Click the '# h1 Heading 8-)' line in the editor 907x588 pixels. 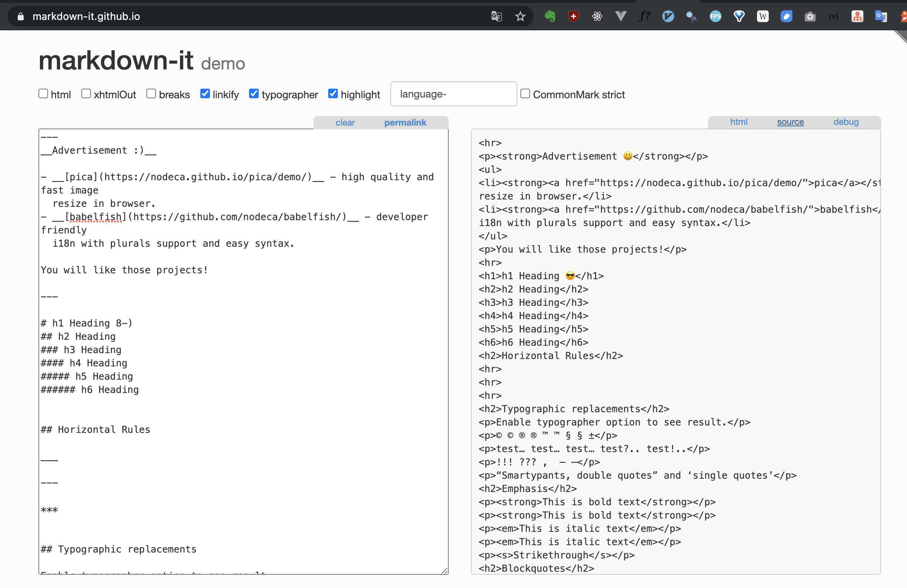87,323
